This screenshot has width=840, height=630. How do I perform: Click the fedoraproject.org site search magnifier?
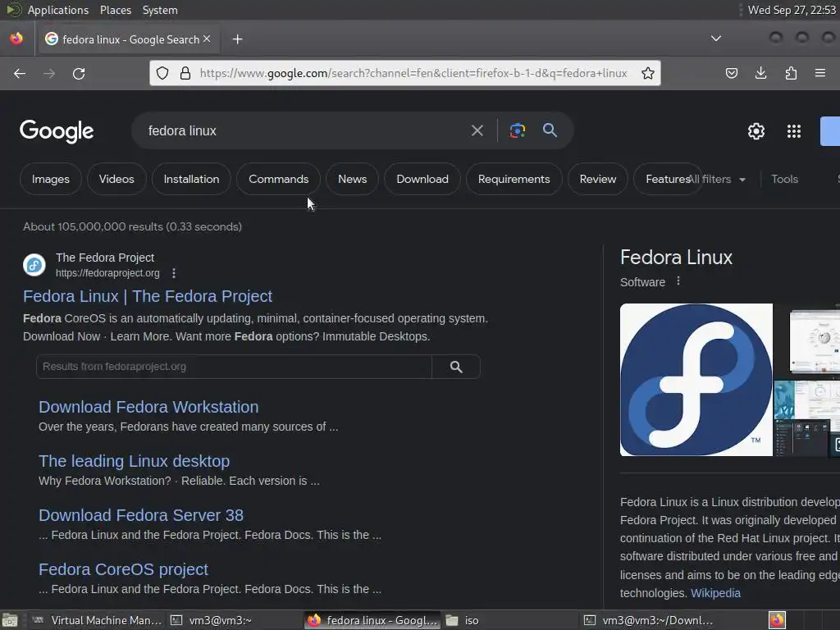[456, 367]
